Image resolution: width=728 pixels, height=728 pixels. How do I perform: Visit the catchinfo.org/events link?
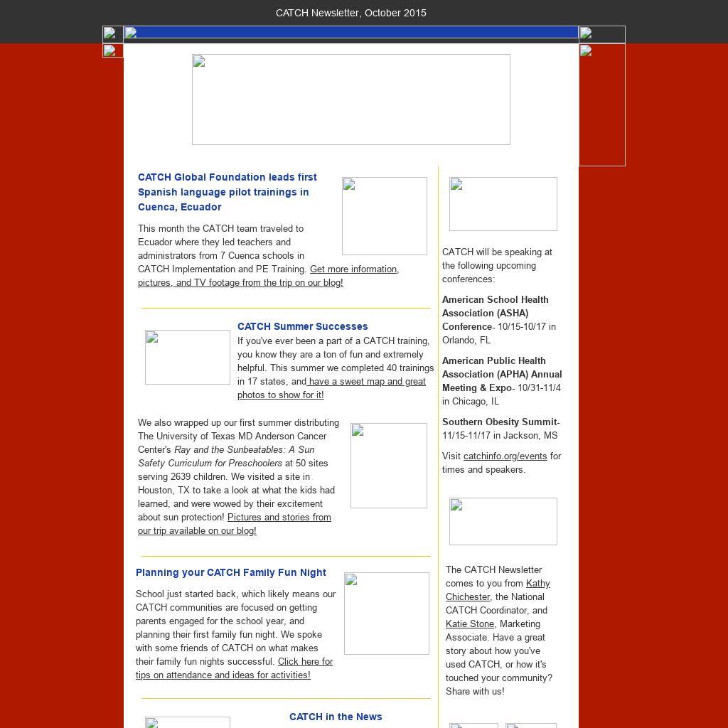[505, 456]
